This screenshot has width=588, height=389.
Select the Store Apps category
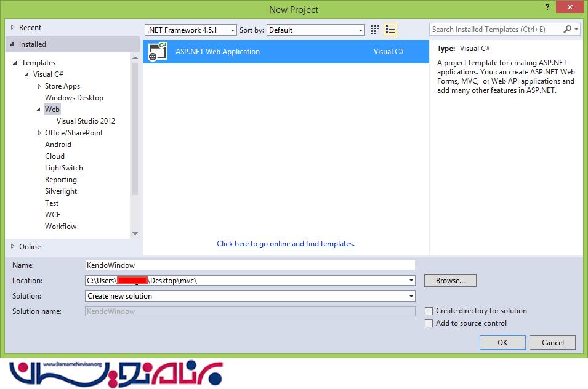click(x=62, y=86)
